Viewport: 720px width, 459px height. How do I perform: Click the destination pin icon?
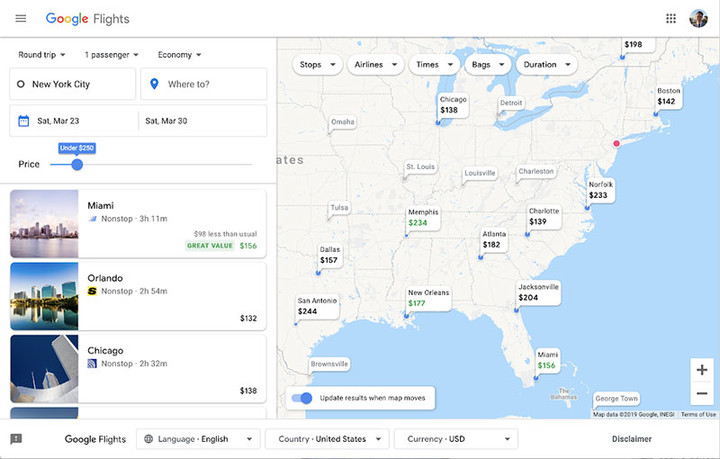click(x=154, y=84)
